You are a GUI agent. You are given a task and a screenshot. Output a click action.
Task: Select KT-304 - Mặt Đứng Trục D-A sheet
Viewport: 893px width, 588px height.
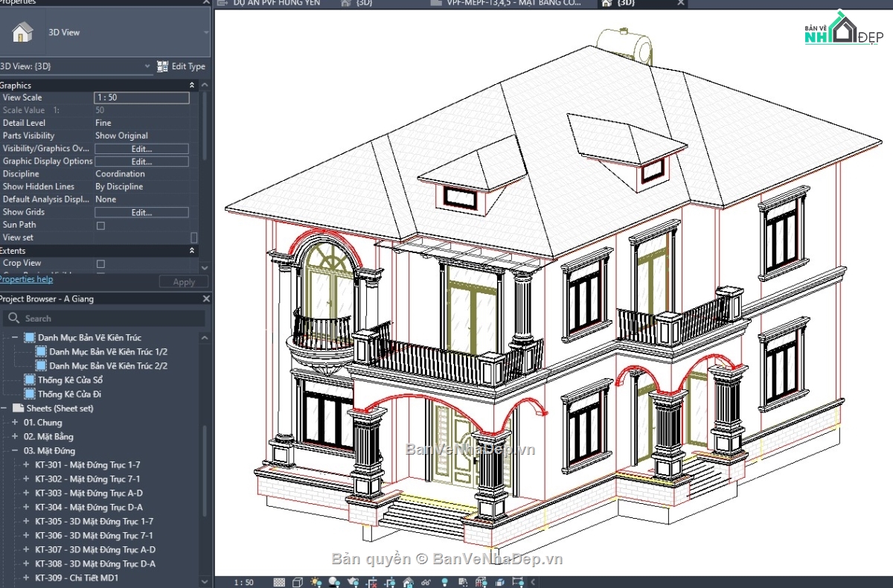point(89,507)
